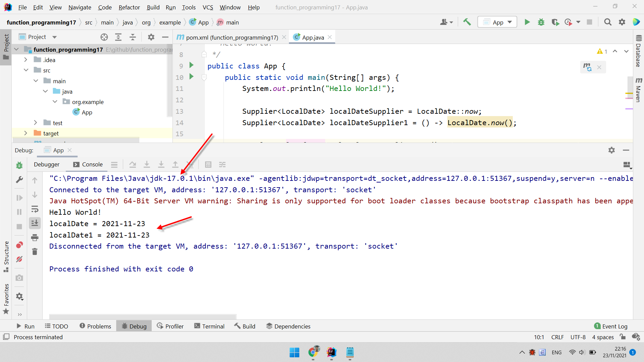
Task: Open Maven side tool window
Action: 638,90
